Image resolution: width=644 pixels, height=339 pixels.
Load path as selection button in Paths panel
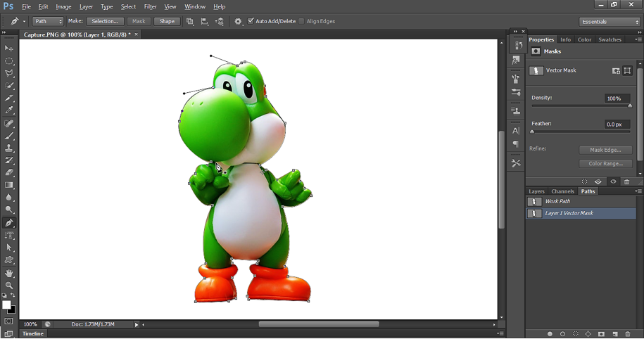coord(576,334)
